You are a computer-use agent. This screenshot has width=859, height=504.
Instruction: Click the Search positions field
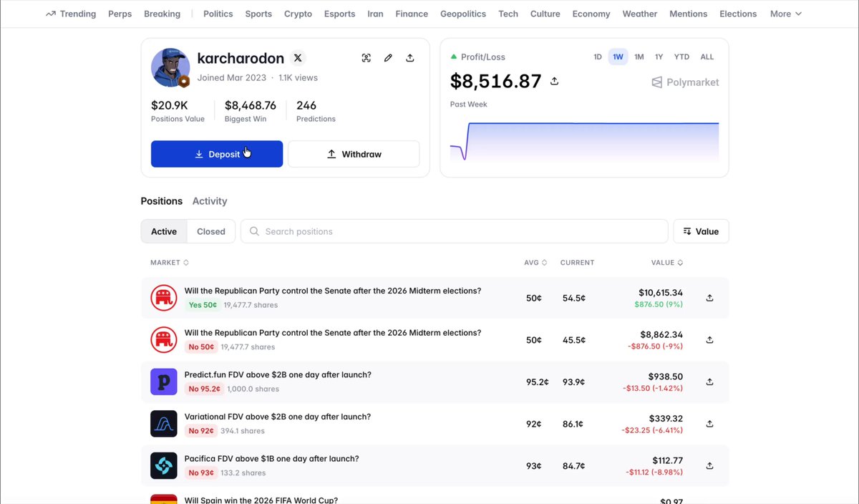pyautogui.click(x=454, y=231)
